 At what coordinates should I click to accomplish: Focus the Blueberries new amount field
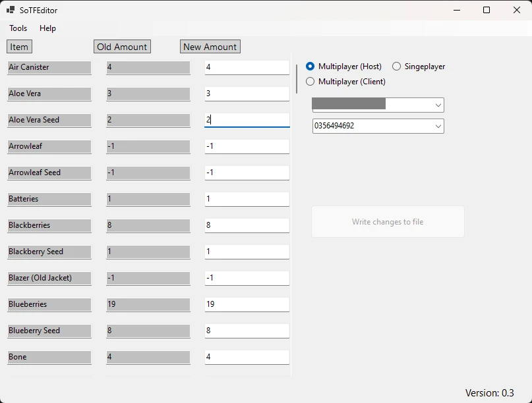(x=247, y=304)
